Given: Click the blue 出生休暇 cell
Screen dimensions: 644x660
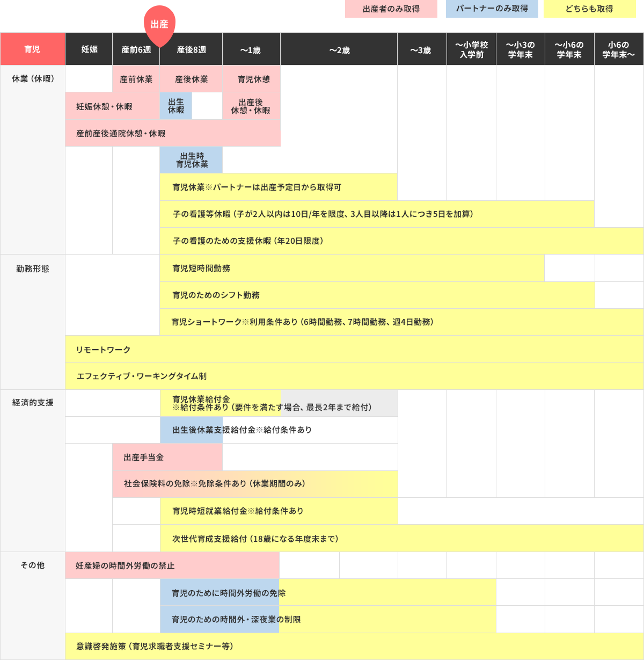Looking at the screenshot, I should (176, 106).
